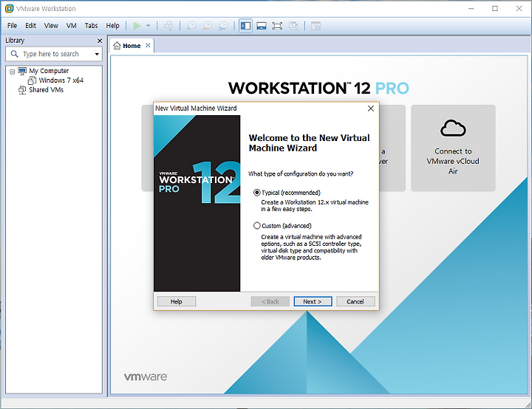Toggle the Show Library sidebar icon
The height and width of the screenshot is (409, 532).
(x=245, y=26)
